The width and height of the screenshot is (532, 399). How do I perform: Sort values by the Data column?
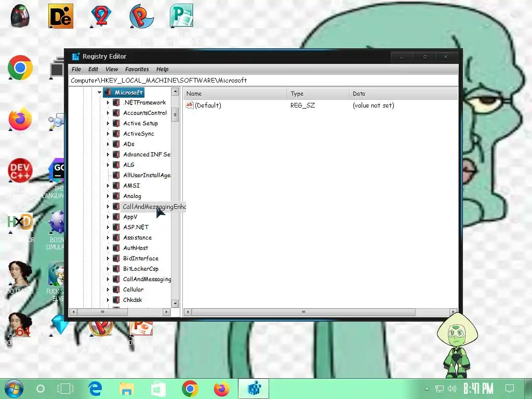[404, 94]
